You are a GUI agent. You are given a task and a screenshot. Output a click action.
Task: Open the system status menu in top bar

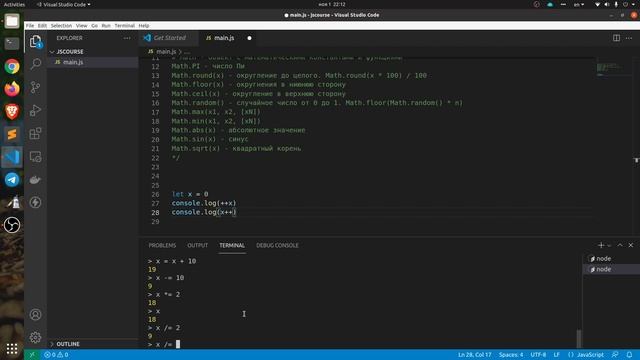(616, 4)
